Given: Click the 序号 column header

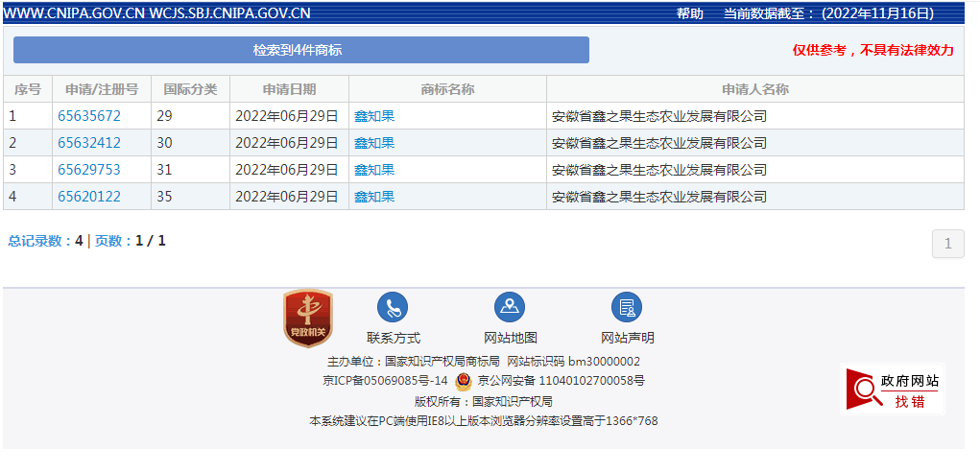Looking at the screenshot, I should (28, 89).
